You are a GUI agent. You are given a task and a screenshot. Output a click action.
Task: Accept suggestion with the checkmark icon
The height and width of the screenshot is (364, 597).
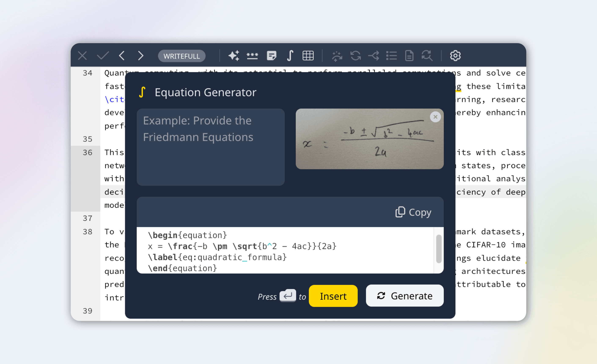[103, 56]
